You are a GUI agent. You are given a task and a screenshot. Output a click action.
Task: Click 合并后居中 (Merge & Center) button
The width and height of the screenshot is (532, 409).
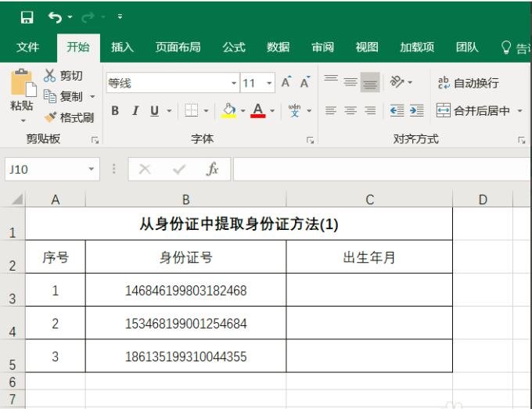[x=473, y=110]
